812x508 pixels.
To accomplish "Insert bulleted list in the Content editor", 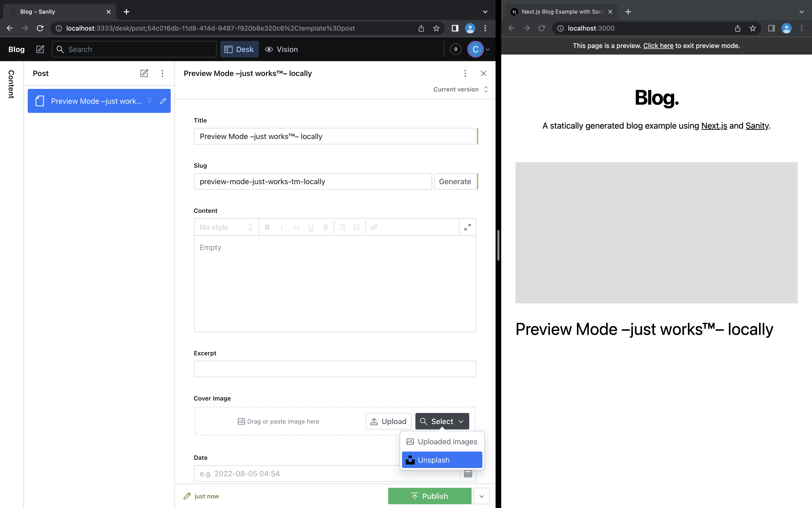I will tap(342, 227).
